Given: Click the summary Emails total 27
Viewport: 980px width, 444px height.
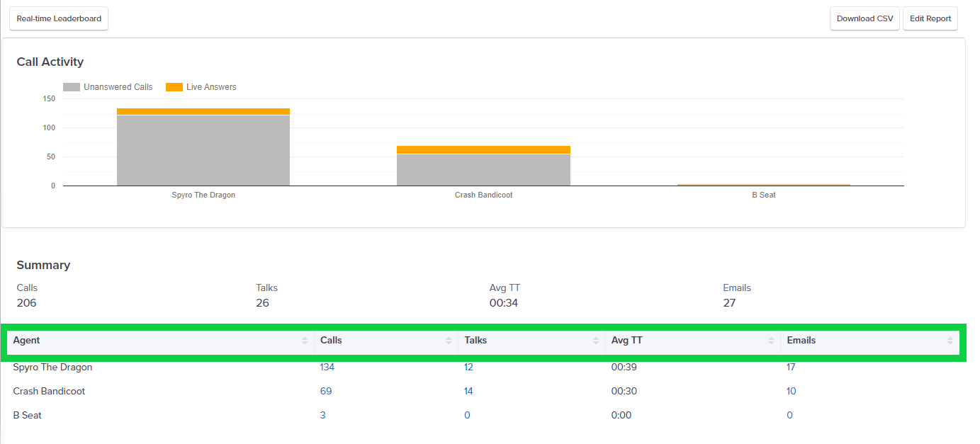Looking at the screenshot, I should pyautogui.click(x=729, y=303).
